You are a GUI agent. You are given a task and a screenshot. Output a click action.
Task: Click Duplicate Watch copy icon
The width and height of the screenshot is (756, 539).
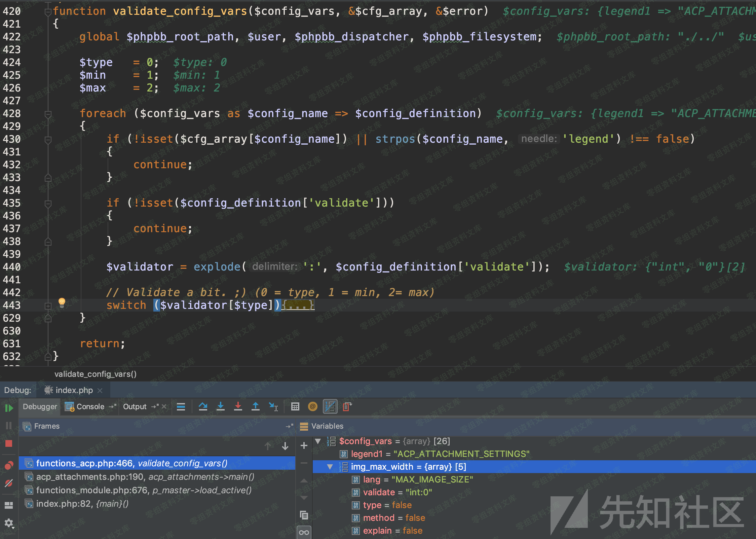tap(304, 515)
